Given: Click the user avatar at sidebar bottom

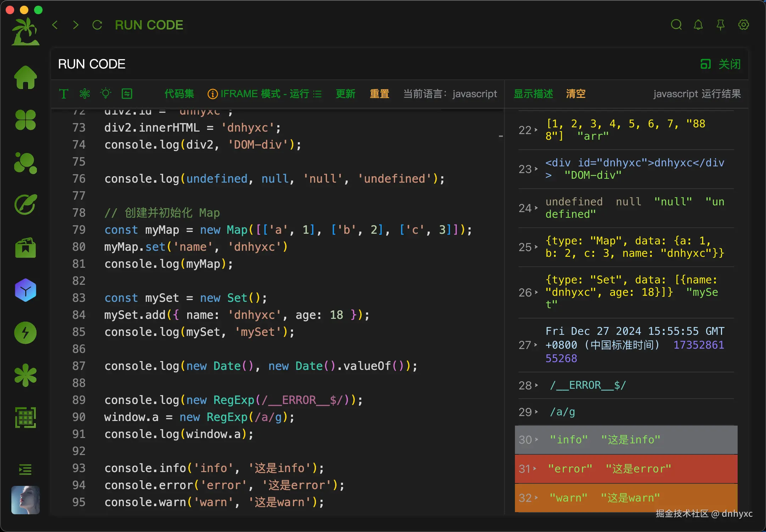Looking at the screenshot, I should (x=25, y=500).
